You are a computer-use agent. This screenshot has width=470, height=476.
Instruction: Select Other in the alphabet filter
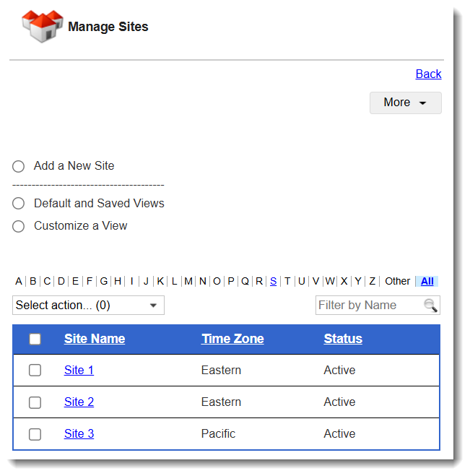pos(397,281)
